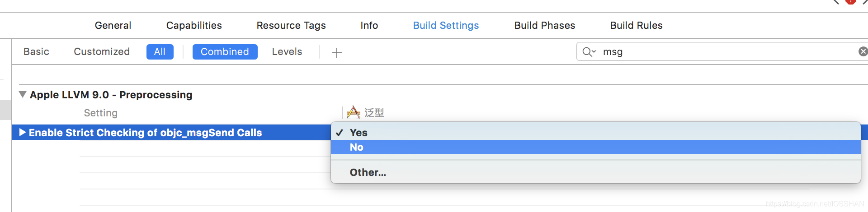This screenshot has width=868, height=212.
Task: Click the search magnifier icon in filter field
Action: pos(589,52)
